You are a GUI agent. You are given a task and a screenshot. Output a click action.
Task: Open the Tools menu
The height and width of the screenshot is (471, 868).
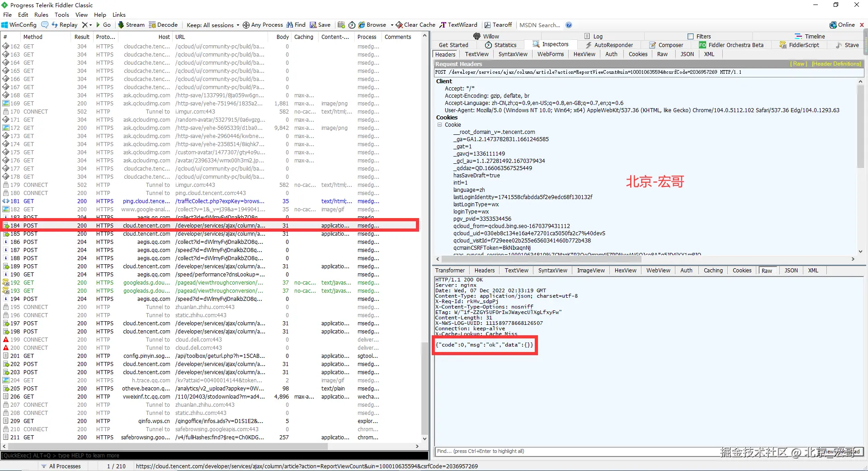point(62,14)
